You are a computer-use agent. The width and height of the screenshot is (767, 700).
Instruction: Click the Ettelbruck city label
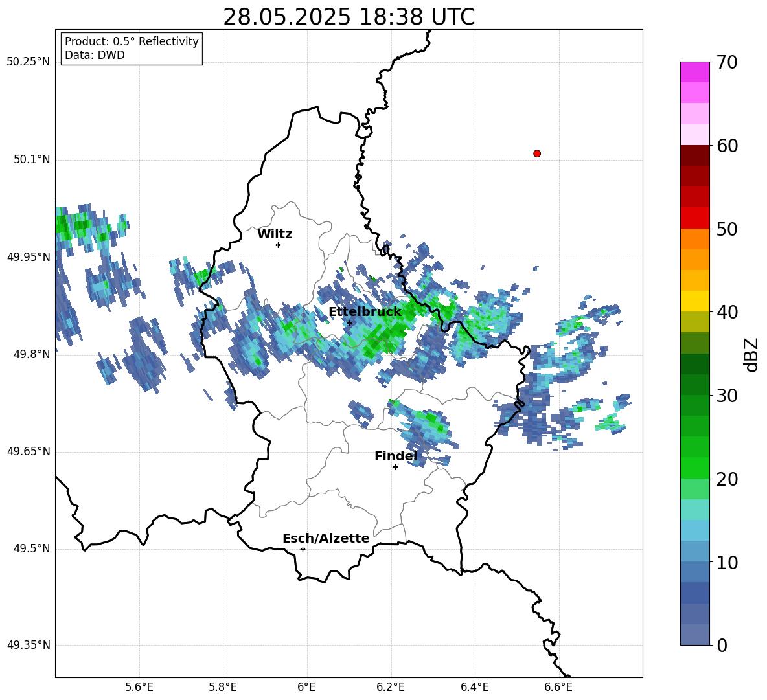tap(365, 312)
